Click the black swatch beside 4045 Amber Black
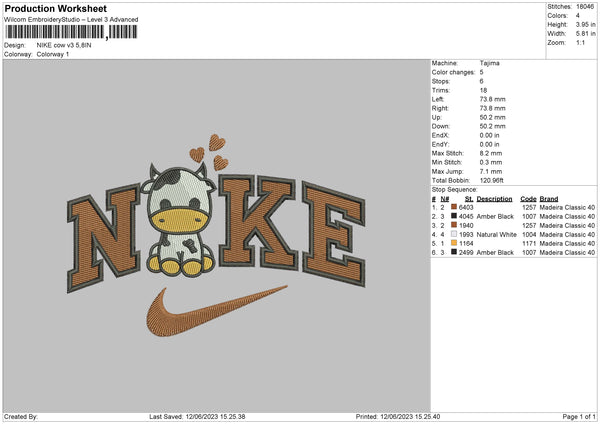Image resolution: width=600 pixels, height=424 pixels. tap(454, 216)
